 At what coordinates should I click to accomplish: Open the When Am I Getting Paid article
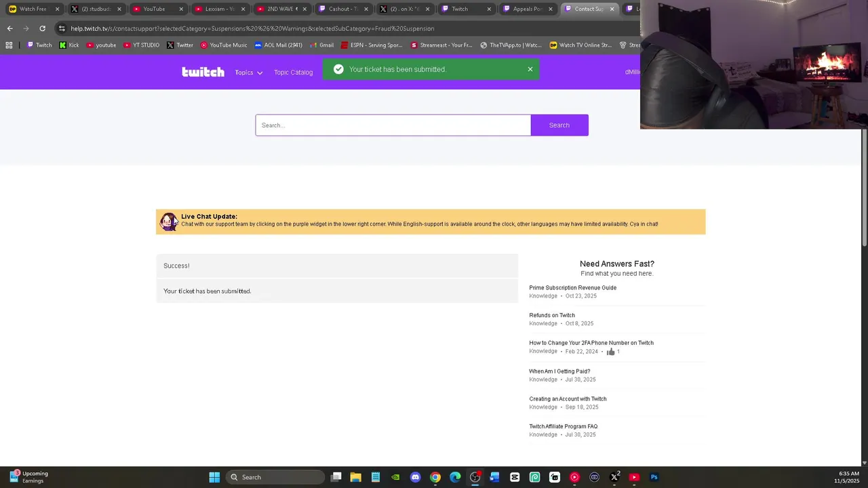(559, 371)
